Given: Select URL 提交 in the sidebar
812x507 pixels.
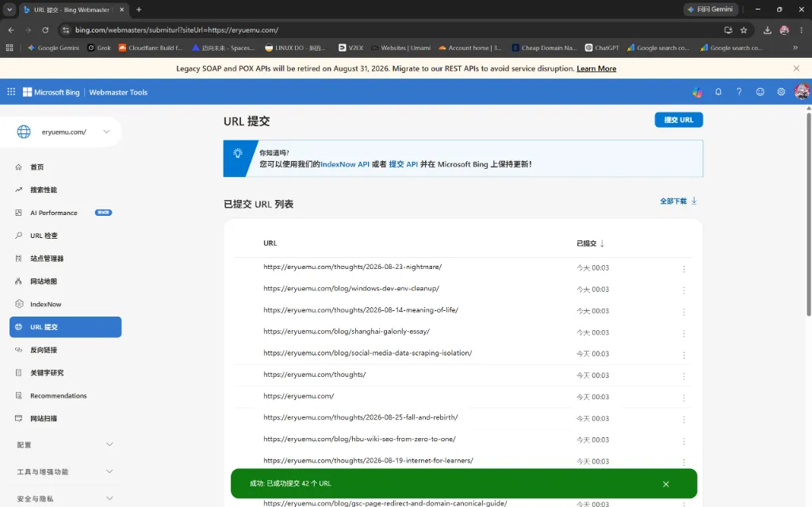Looking at the screenshot, I should coord(65,327).
